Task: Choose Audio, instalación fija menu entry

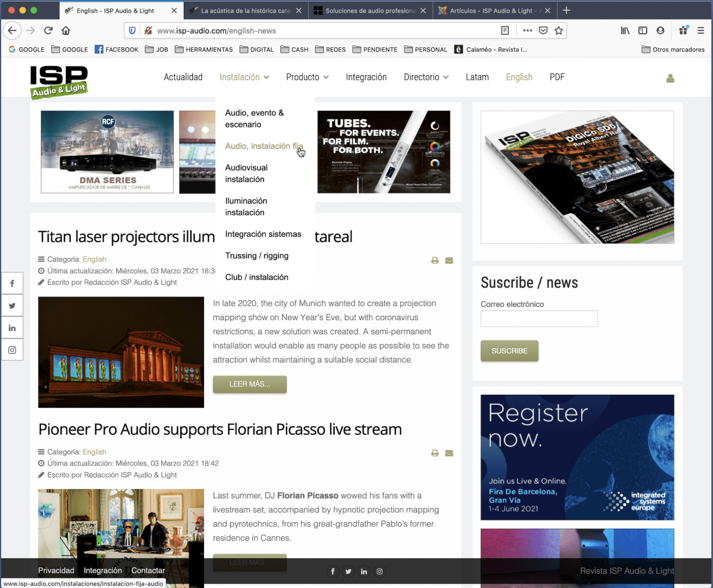Action: [264, 146]
